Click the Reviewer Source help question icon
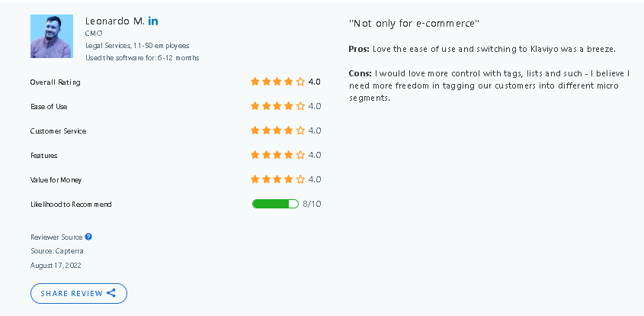Image resolution: width=644 pixels, height=316 pixels. tap(88, 237)
